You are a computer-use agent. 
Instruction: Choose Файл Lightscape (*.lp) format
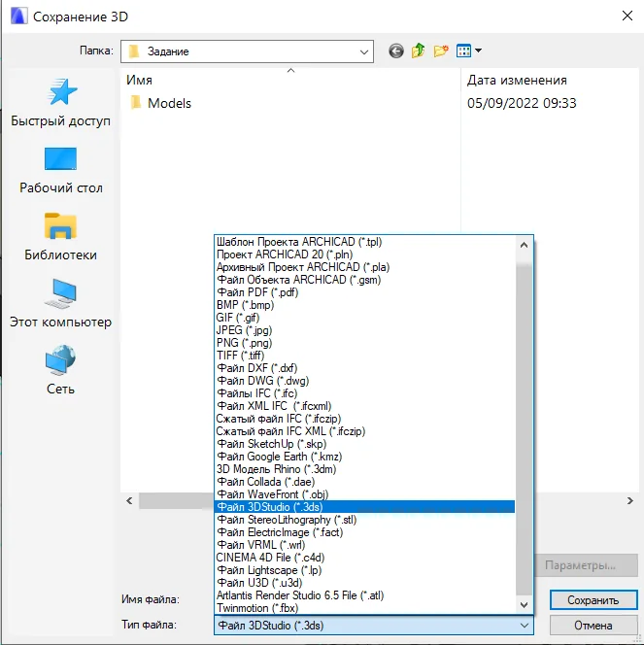pos(364,570)
